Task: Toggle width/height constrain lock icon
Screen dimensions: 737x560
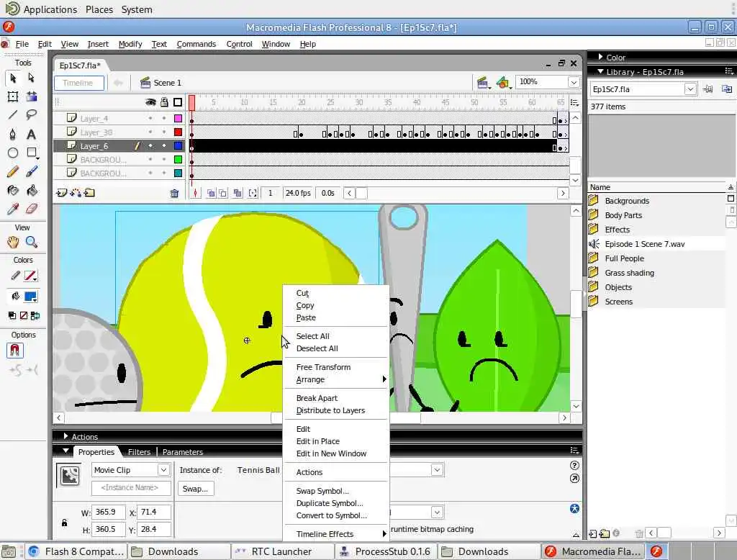Action: pyautogui.click(x=64, y=523)
